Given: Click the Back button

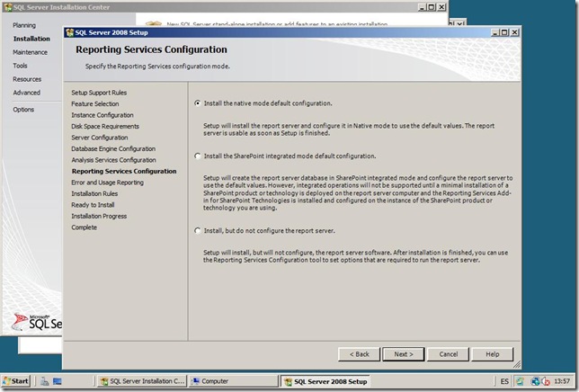Looking at the screenshot, I should 359,354.
